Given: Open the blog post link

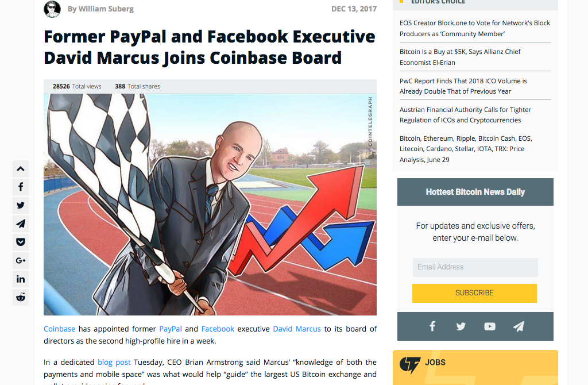Looking at the screenshot, I should (114, 363).
